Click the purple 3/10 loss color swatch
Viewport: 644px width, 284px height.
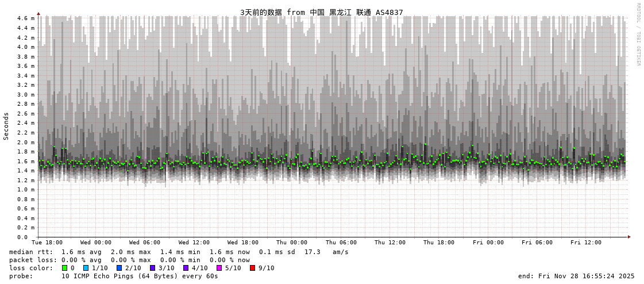(152, 268)
